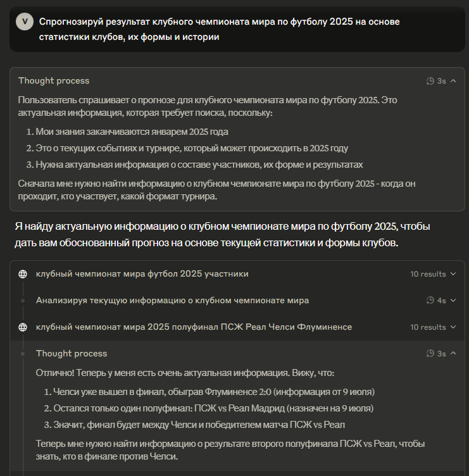Image resolution: width=469 pixels, height=476 pixels.
Task: Click "10 results" for the "участники" search
Action: [x=428, y=274]
